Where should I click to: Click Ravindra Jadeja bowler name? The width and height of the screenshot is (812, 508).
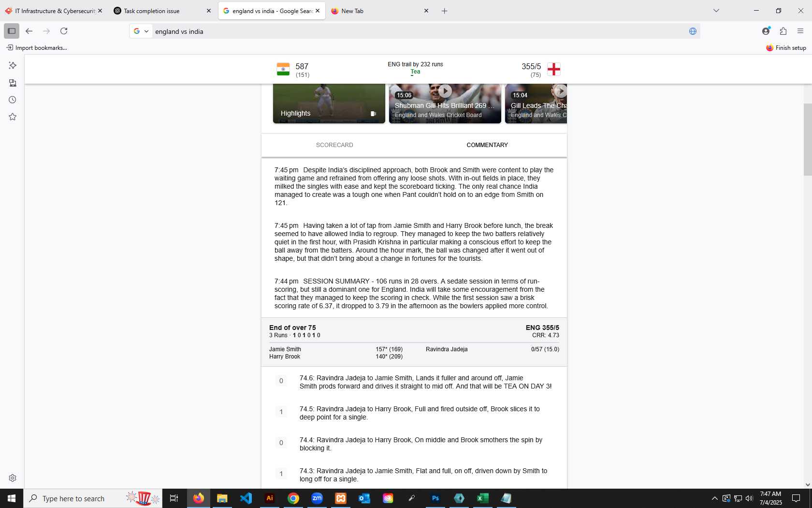(447, 349)
